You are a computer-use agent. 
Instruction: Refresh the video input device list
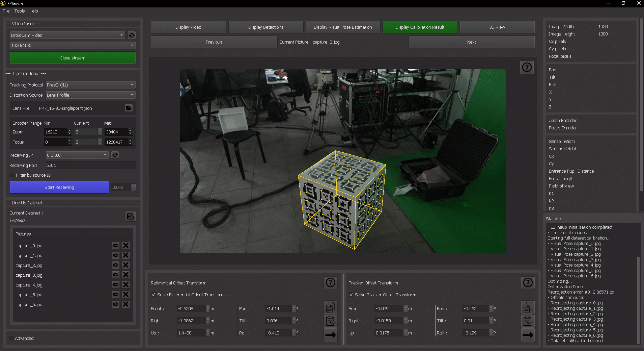coord(132,35)
